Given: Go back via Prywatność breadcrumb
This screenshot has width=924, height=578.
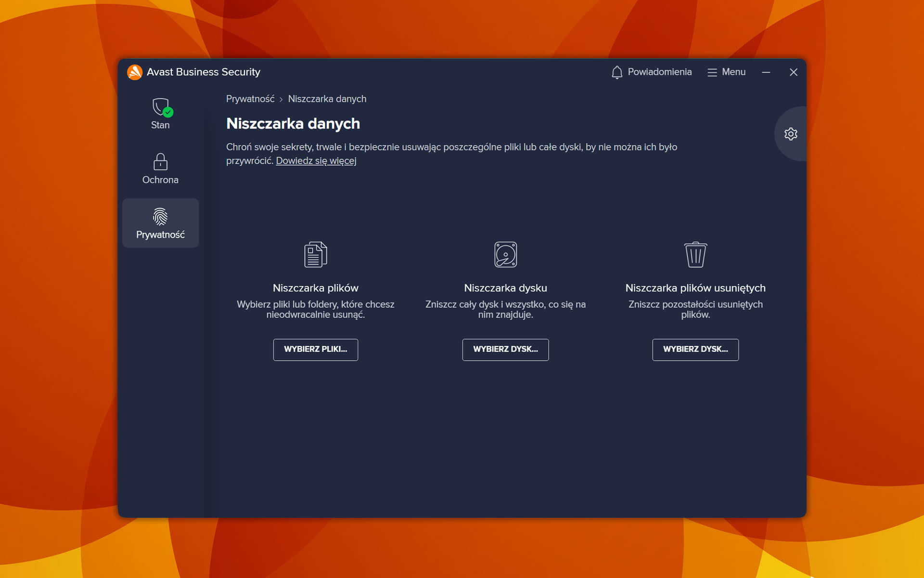Looking at the screenshot, I should pos(250,99).
